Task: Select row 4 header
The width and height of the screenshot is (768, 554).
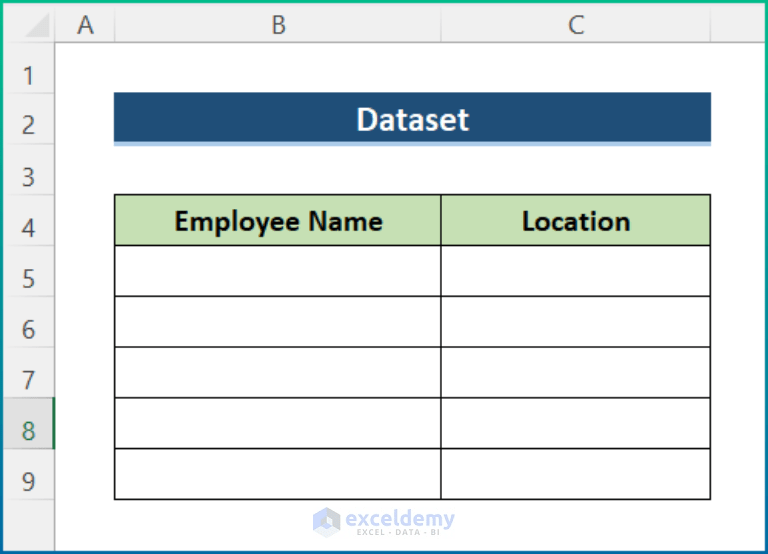Action: coord(29,220)
